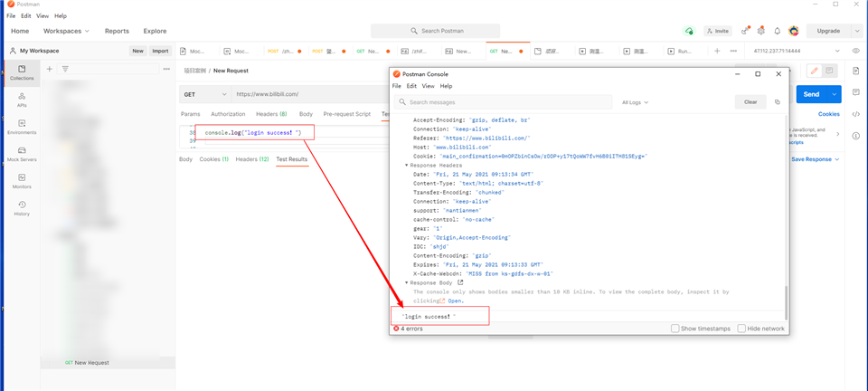Switch to comment mode next to pencil icon
The width and height of the screenshot is (868, 391).
click(829, 71)
